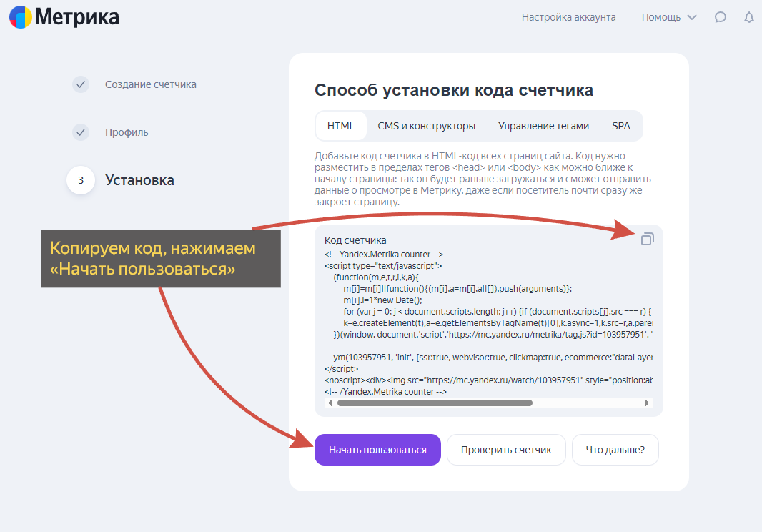This screenshot has height=532, width=762.
Task: Click right arrow of code scrollbar
Action: pyautogui.click(x=647, y=403)
